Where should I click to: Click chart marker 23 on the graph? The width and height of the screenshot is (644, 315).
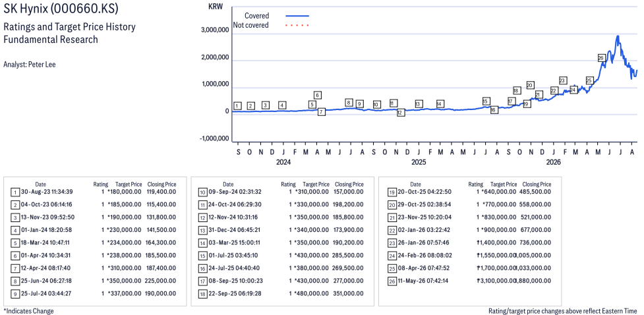point(563,80)
